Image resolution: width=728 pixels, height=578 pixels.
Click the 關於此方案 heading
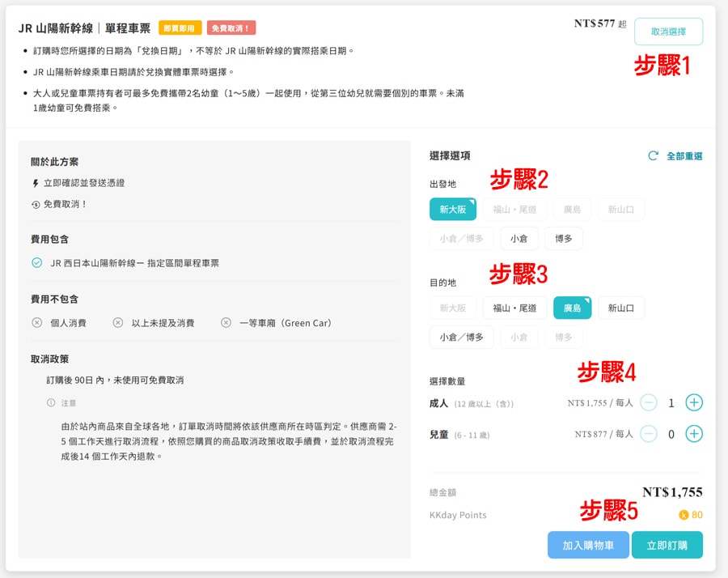click(54, 162)
